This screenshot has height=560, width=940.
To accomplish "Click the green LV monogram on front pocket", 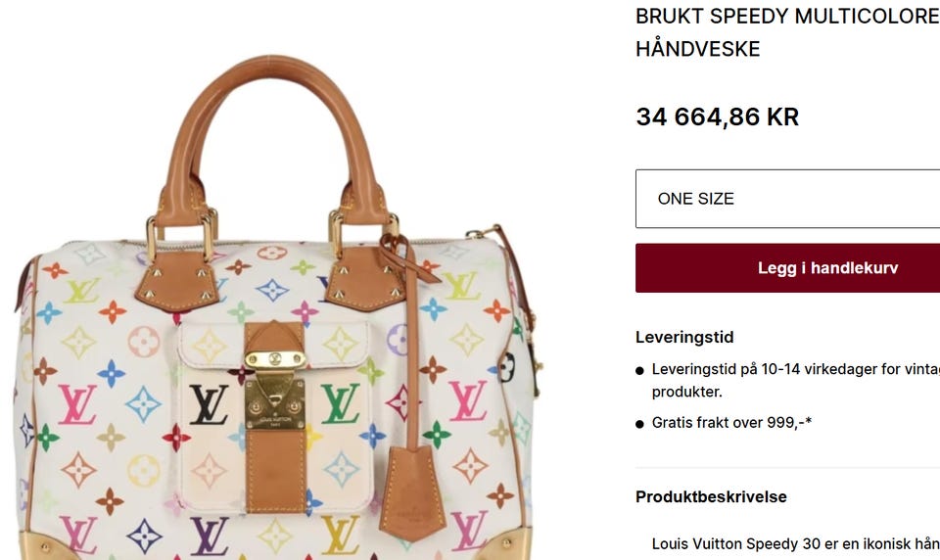I will click(x=340, y=403).
